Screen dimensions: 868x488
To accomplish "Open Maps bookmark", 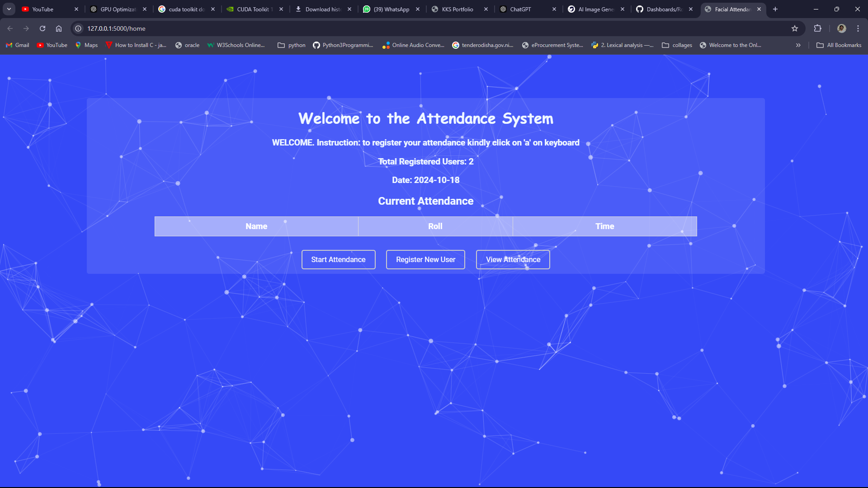I will [x=86, y=45].
